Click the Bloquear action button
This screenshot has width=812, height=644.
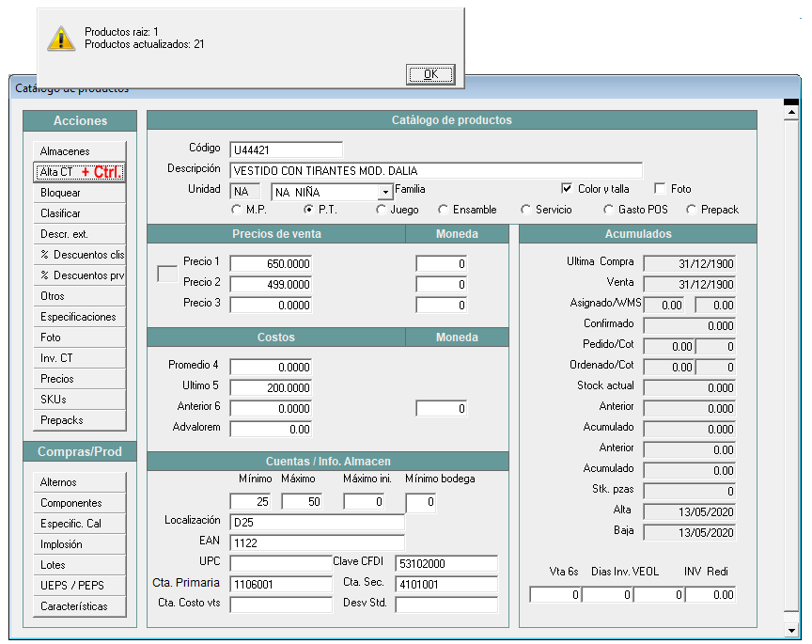(80, 193)
